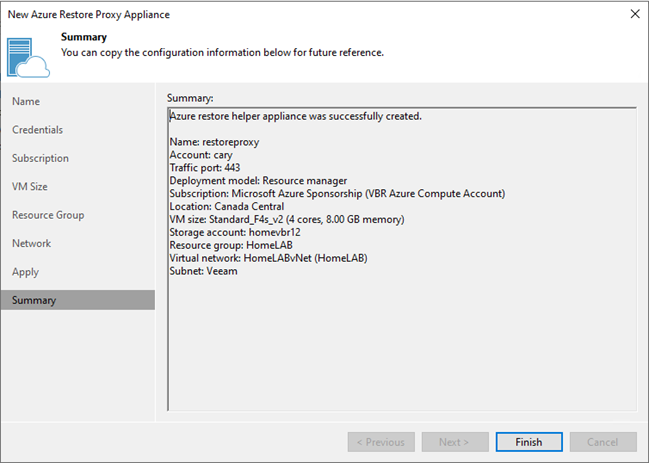Click 'Azure restore helper appliance was successfully created' line
The height and width of the screenshot is (463, 649).
tap(296, 116)
